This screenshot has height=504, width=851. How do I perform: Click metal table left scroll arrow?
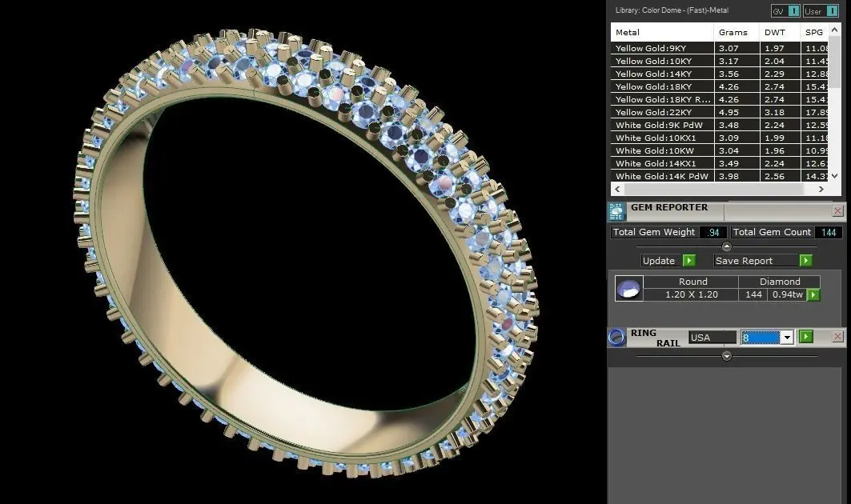617,190
